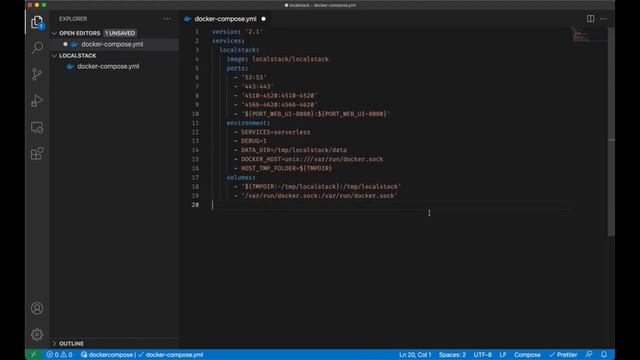
Task: Show errors and warnings count
Action: tap(59, 355)
